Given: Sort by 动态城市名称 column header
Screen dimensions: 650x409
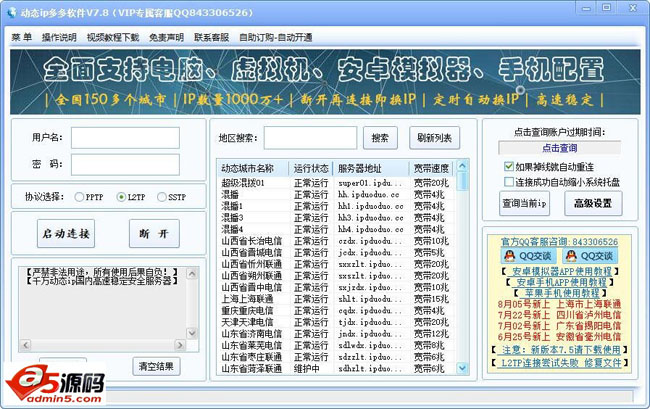Looking at the screenshot, I should [x=253, y=168].
